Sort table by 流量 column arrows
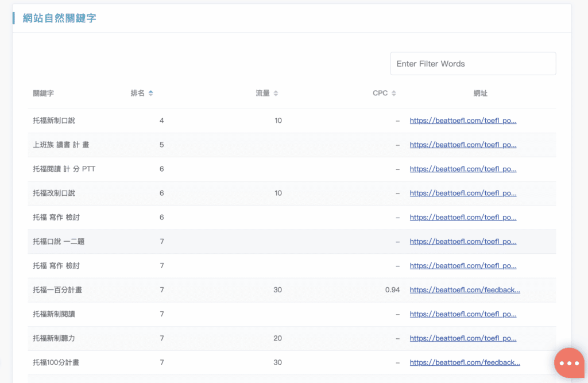The width and height of the screenshot is (588, 383). [x=276, y=94]
